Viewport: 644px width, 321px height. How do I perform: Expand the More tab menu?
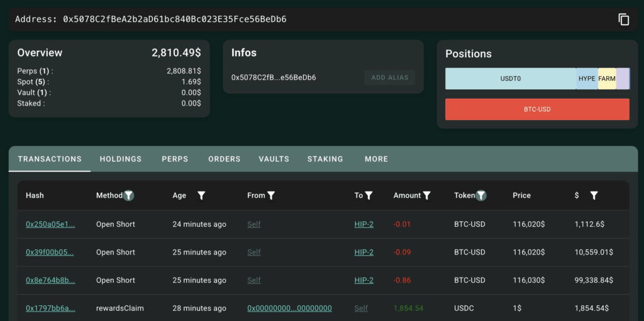(376, 159)
